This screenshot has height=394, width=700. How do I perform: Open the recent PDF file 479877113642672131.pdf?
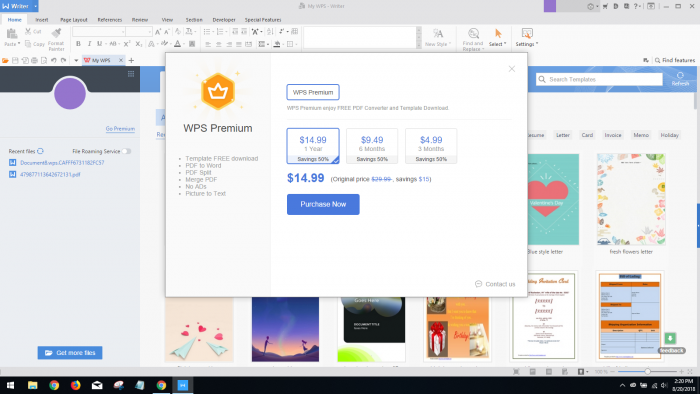coord(50,174)
